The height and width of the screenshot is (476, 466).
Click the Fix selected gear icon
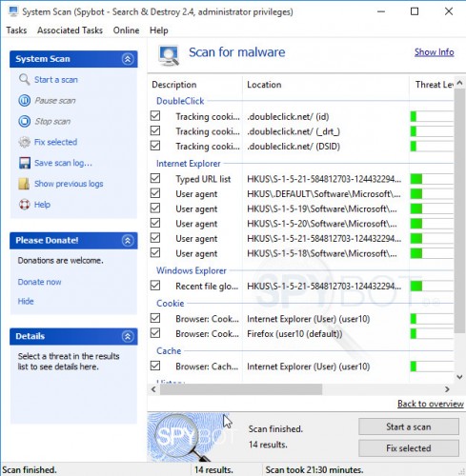25,142
